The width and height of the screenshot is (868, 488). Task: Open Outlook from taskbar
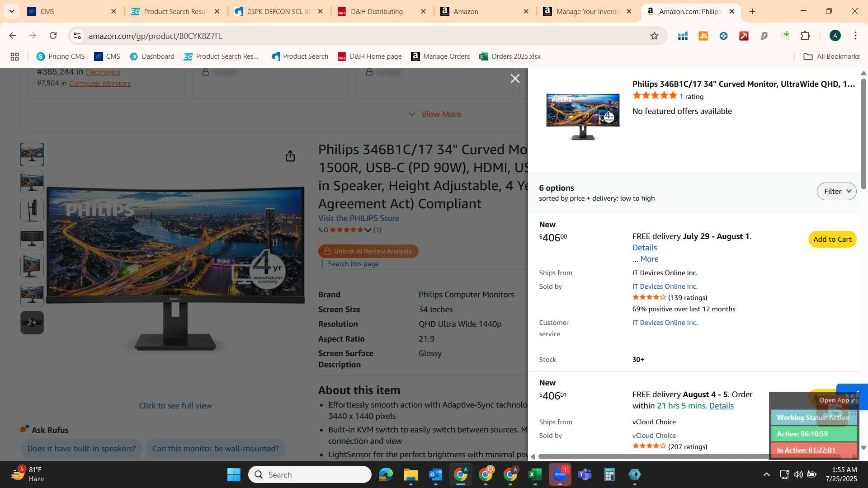click(x=435, y=474)
